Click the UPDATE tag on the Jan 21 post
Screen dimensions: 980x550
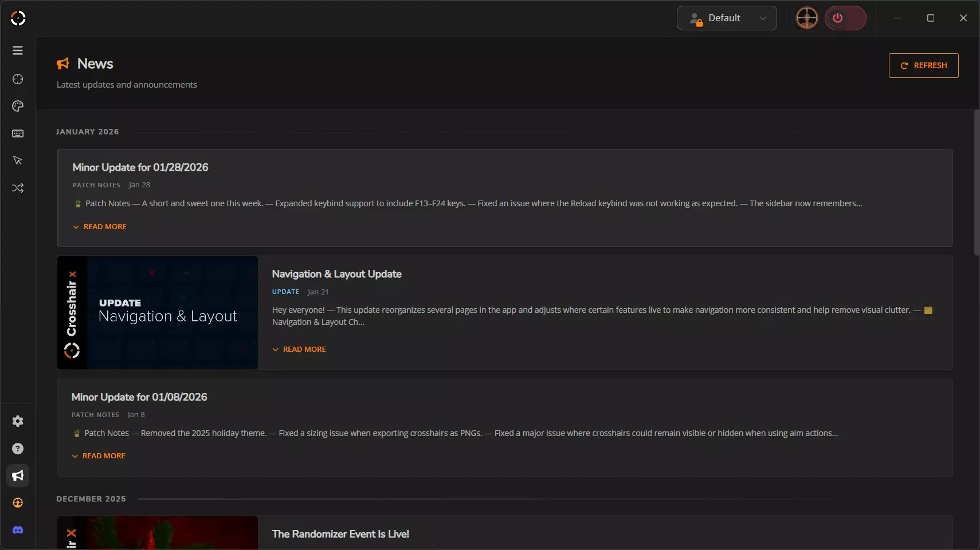(x=285, y=292)
